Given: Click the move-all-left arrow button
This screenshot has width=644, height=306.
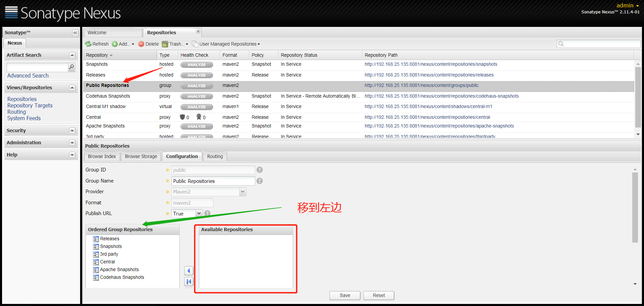Looking at the screenshot, I should [189, 282].
